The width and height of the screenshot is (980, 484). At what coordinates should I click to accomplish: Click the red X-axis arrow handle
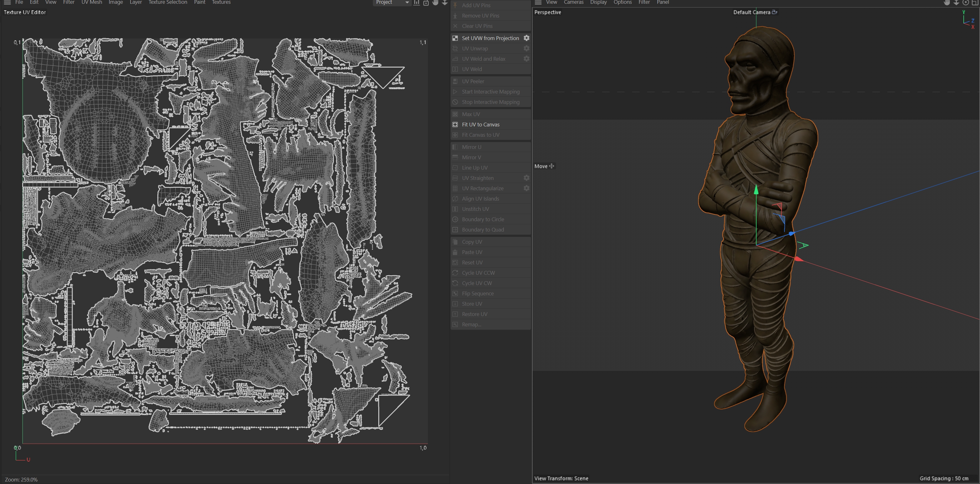[799, 259]
